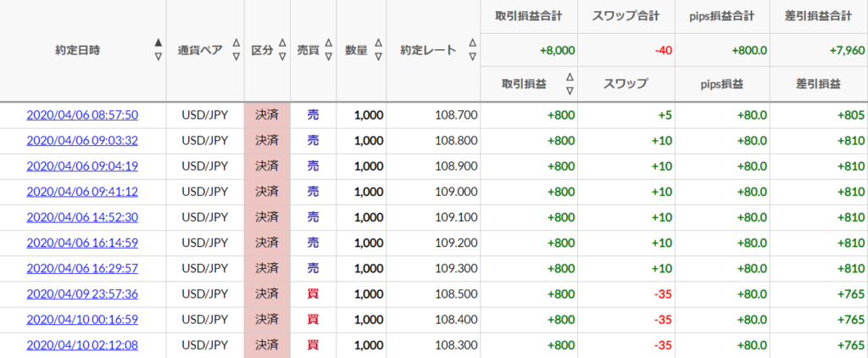Click the 取引損益 sub-header label
Screen dimensions: 868x358
pyautogui.click(x=524, y=84)
